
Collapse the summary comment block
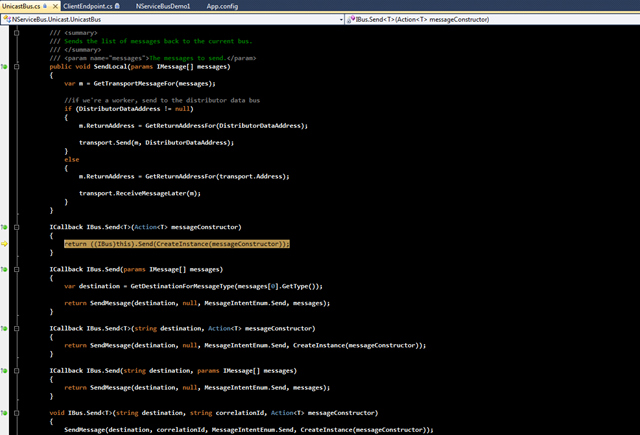(16, 33)
